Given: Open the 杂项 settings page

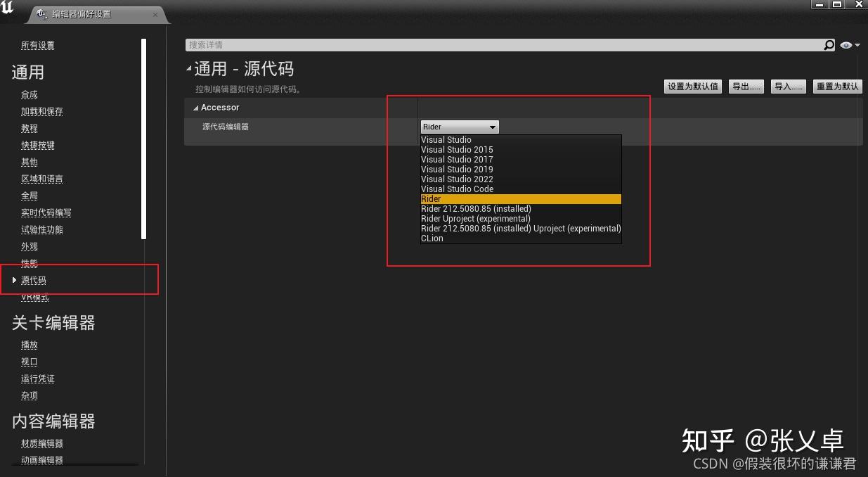Looking at the screenshot, I should coord(30,395).
